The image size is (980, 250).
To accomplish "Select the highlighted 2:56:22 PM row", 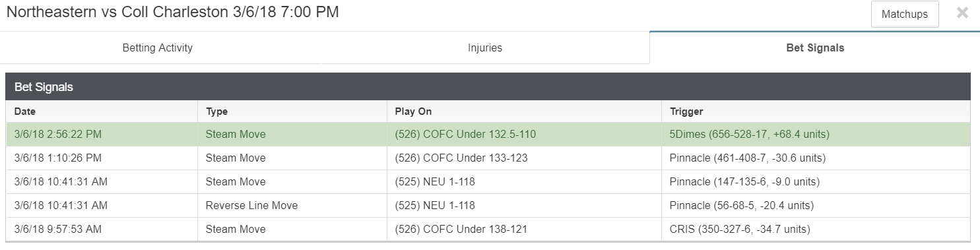I will tap(488, 135).
